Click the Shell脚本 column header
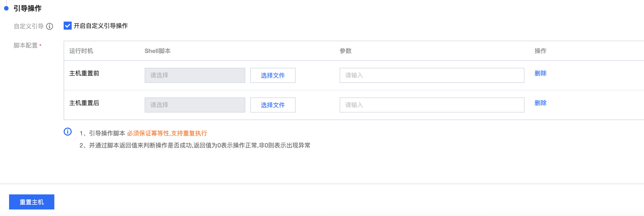644x216 pixels. pos(157,51)
